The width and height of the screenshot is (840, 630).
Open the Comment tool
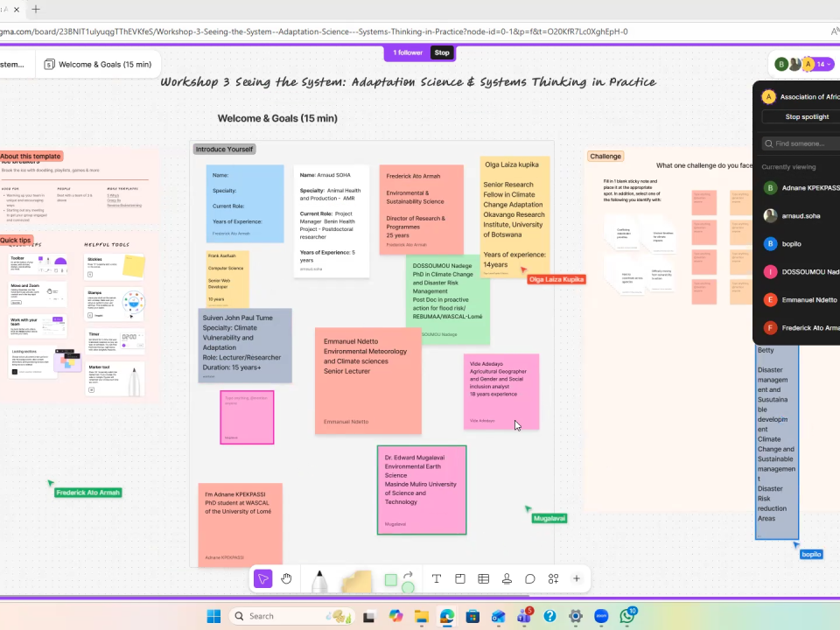[x=530, y=578]
